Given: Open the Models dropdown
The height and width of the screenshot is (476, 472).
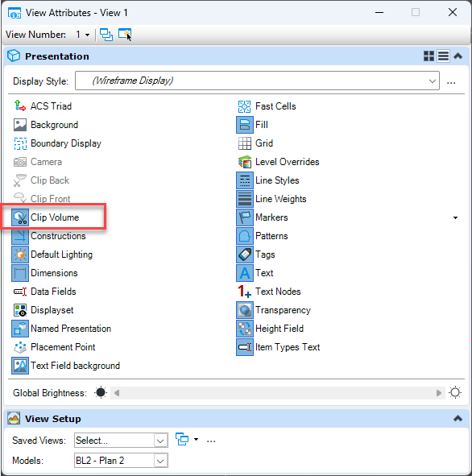Looking at the screenshot, I should coord(160,461).
